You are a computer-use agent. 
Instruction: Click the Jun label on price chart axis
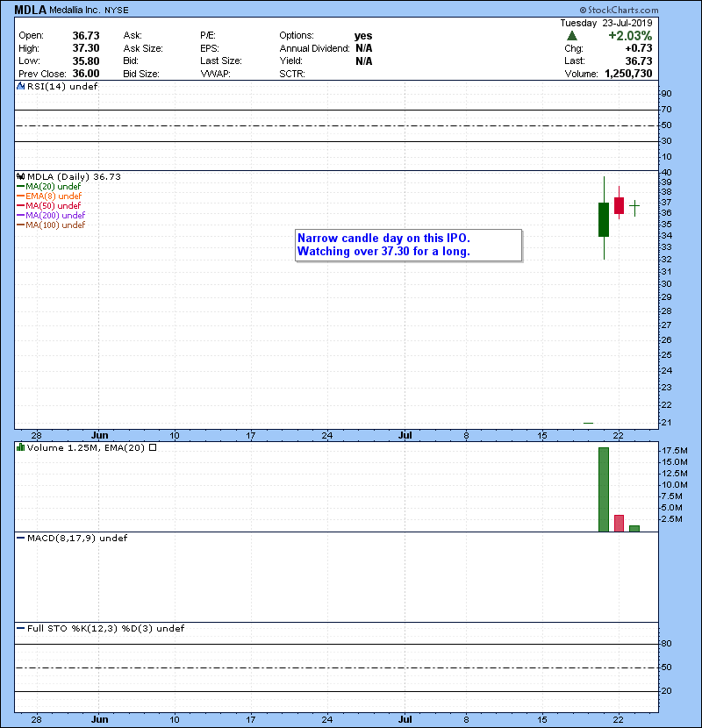coord(99,436)
